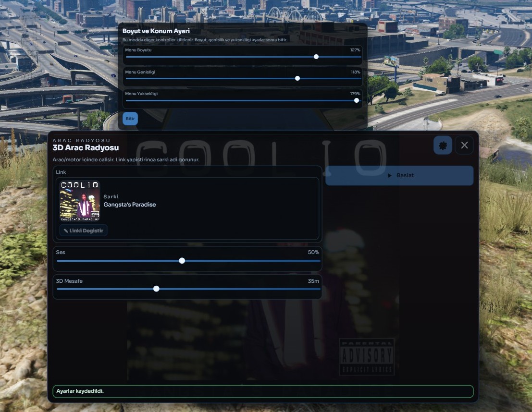
Task: Click the 50% Ses value label
Action: (x=313, y=252)
